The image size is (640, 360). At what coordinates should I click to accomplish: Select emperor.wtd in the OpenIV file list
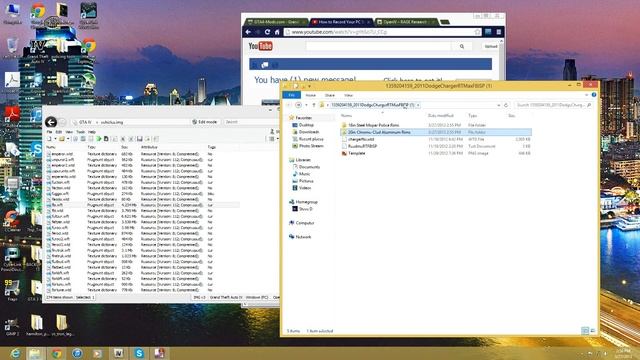pos(62,154)
